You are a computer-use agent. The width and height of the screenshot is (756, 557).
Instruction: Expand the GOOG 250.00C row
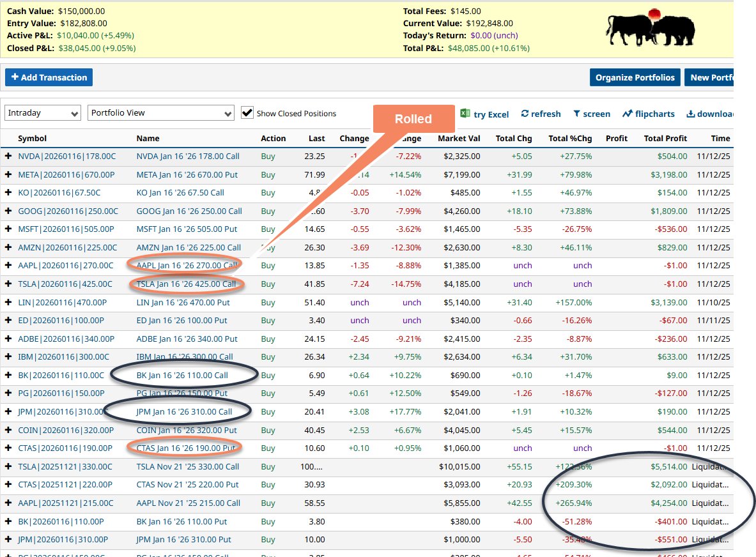(x=8, y=211)
